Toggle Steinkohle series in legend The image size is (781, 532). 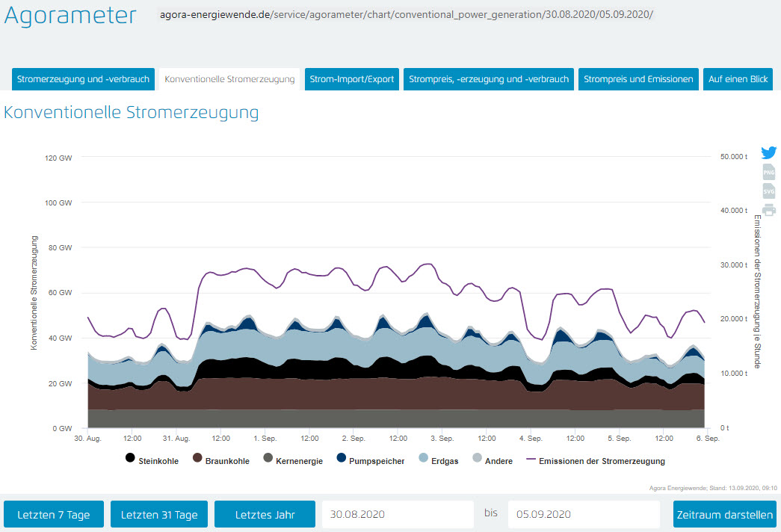coord(152,461)
